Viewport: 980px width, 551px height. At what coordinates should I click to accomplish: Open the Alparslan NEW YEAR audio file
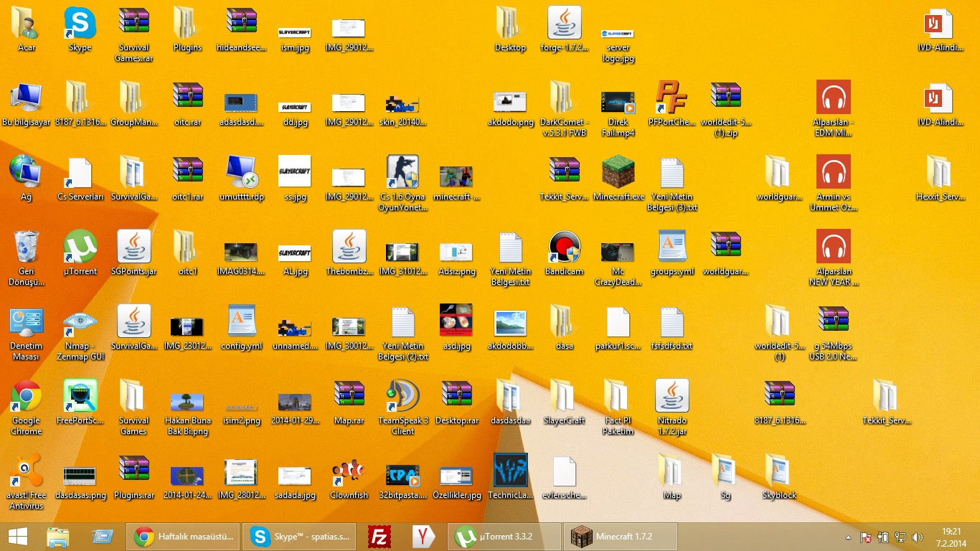(833, 258)
